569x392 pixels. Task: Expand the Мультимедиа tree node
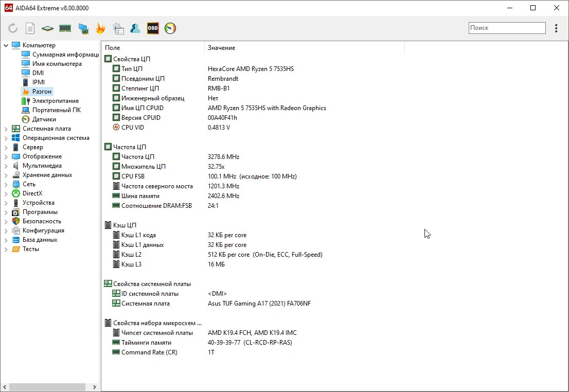pos(6,166)
